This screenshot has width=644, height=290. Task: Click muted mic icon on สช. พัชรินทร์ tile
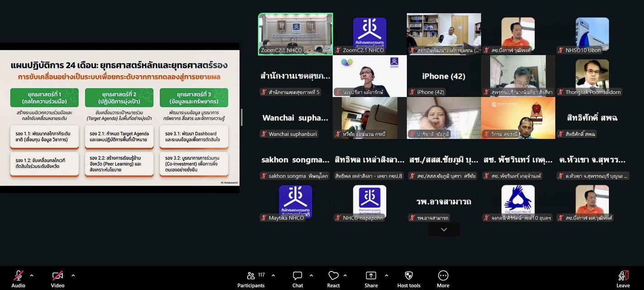click(487, 176)
